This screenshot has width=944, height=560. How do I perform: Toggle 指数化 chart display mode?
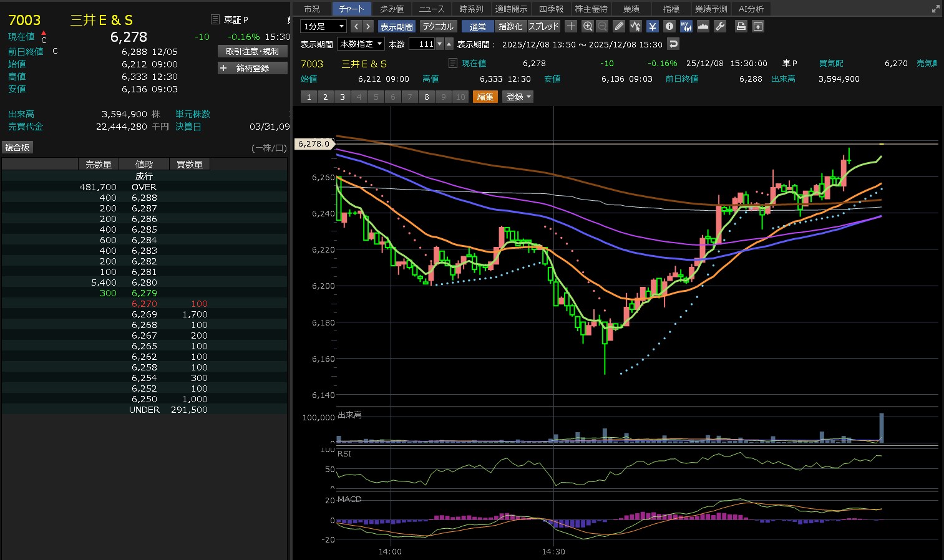[x=510, y=26]
